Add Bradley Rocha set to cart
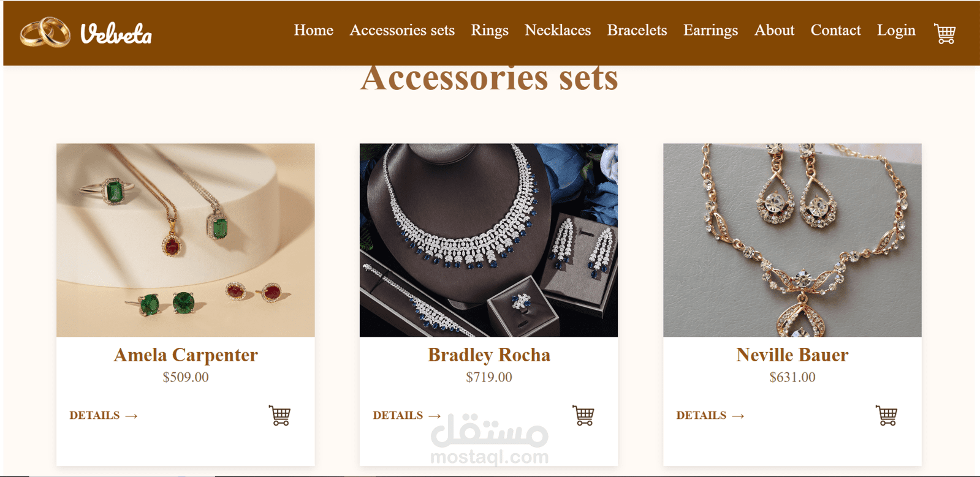 (x=583, y=415)
